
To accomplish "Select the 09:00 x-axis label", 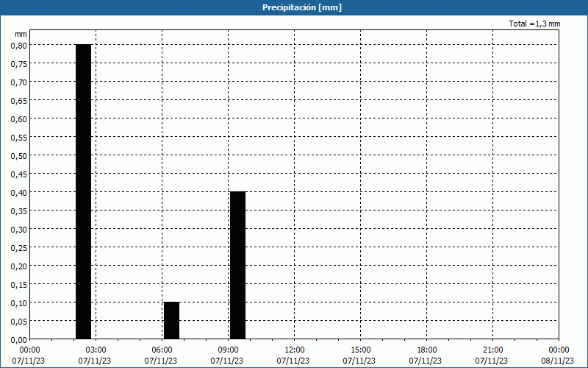I will click(x=228, y=350).
